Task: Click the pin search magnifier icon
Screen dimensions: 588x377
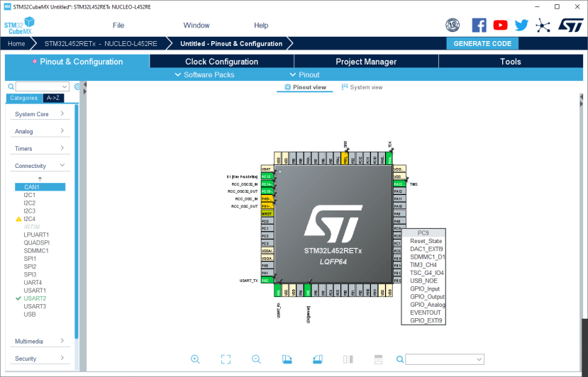Action: tap(400, 359)
